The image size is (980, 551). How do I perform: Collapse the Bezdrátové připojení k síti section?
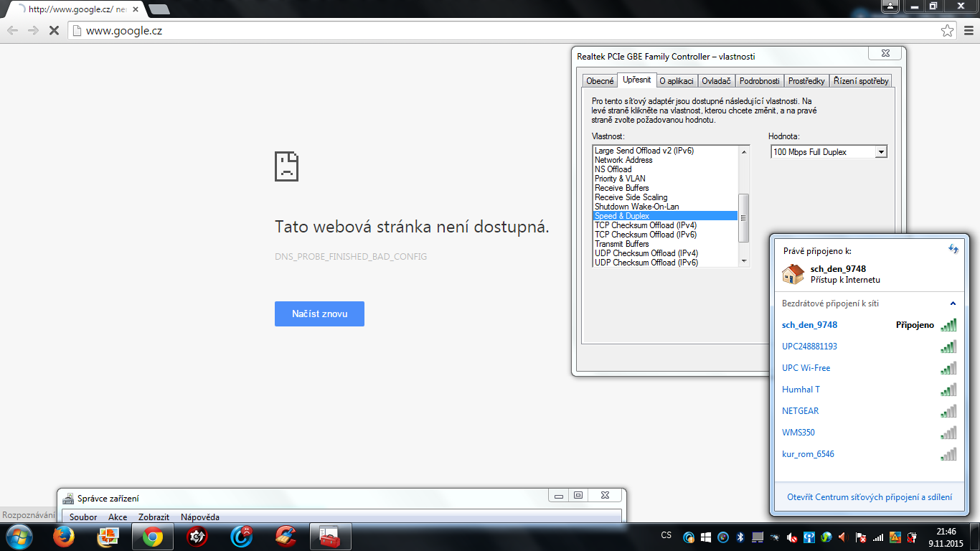[953, 303]
